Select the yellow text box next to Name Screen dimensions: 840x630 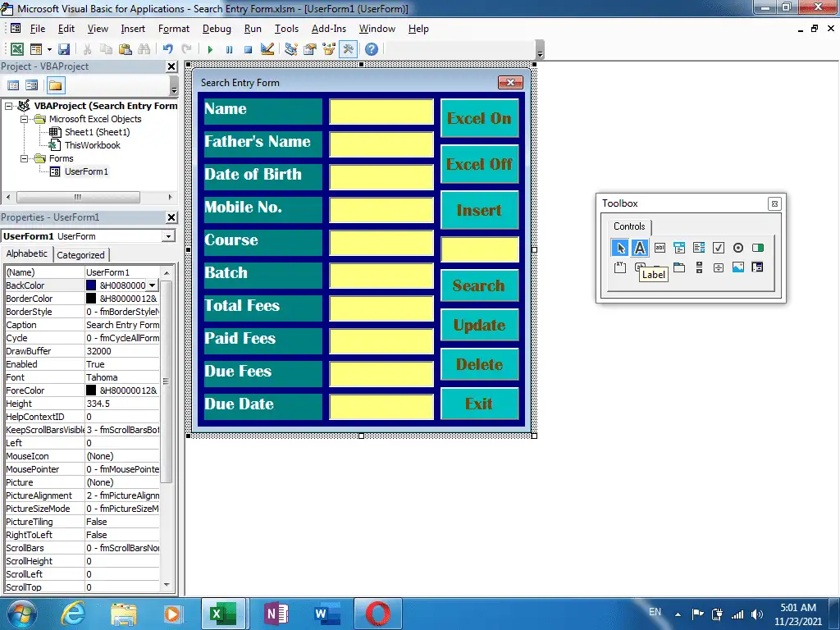point(381,112)
